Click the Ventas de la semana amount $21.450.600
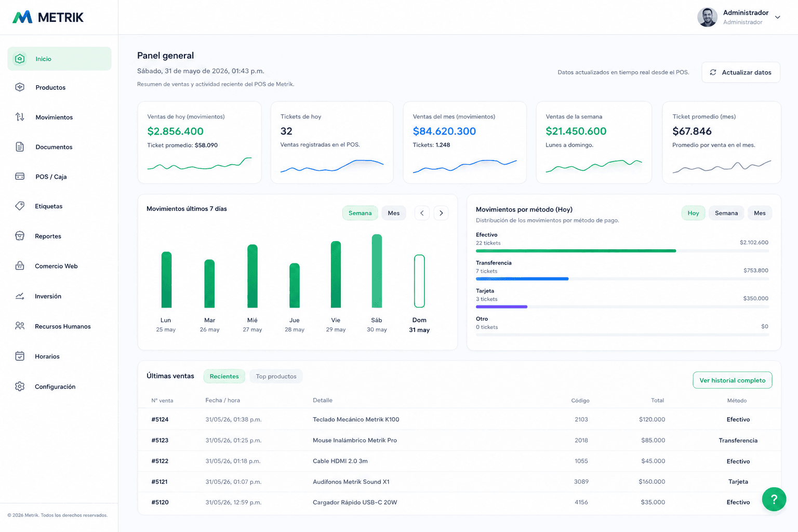This screenshot has width=798, height=532. pyautogui.click(x=576, y=131)
